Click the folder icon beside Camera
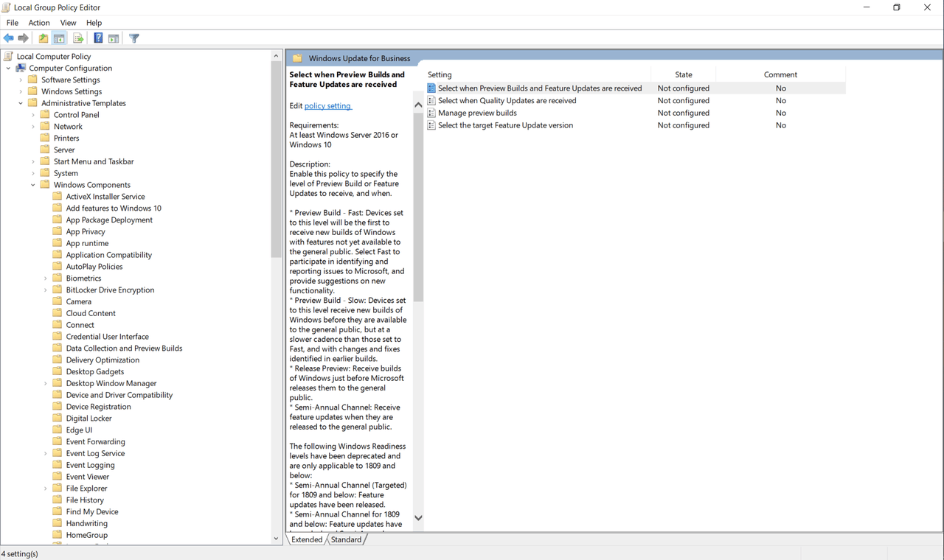 pyautogui.click(x=58, y=301)
